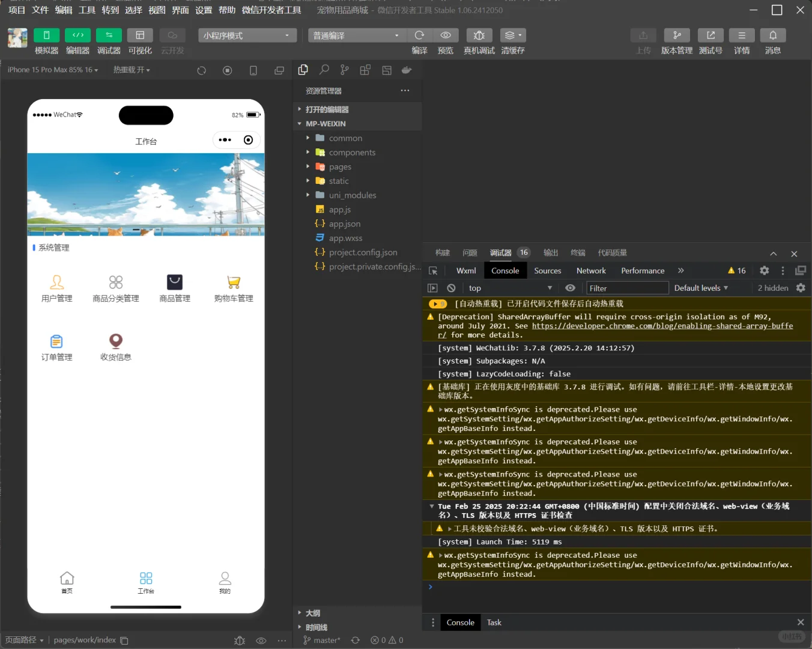Expand the pages folder

[357, 167]
